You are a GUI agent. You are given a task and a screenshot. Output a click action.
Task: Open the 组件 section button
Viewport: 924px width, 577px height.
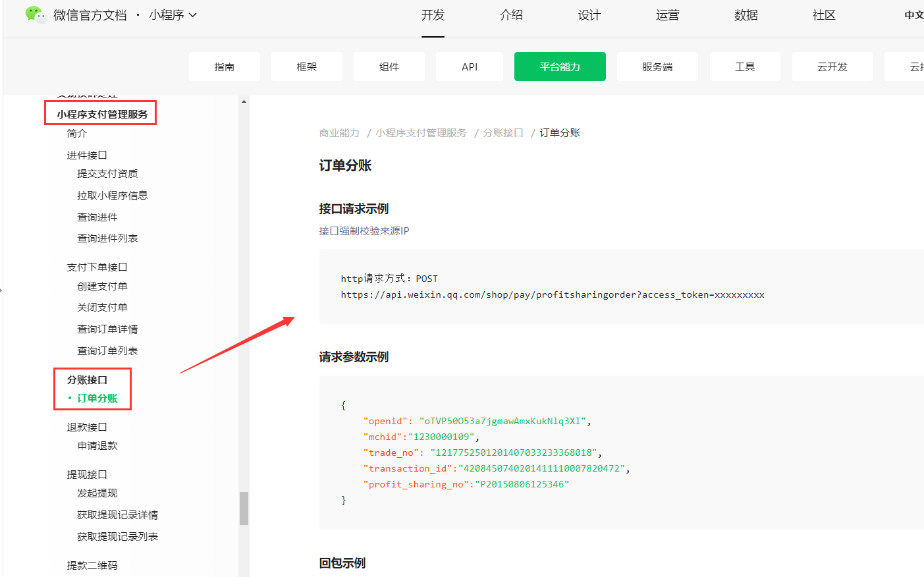(389, 67)
